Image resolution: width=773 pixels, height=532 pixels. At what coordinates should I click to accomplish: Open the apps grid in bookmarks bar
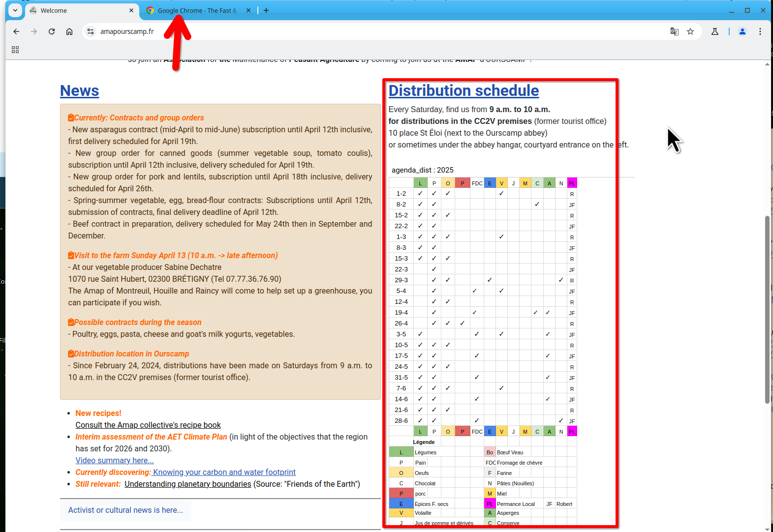coord(15,50)
